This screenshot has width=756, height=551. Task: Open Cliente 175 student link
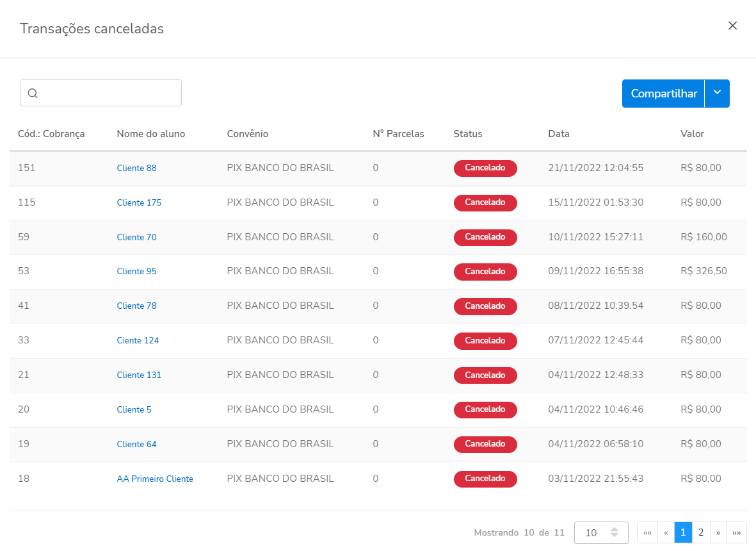coord(139,203)
